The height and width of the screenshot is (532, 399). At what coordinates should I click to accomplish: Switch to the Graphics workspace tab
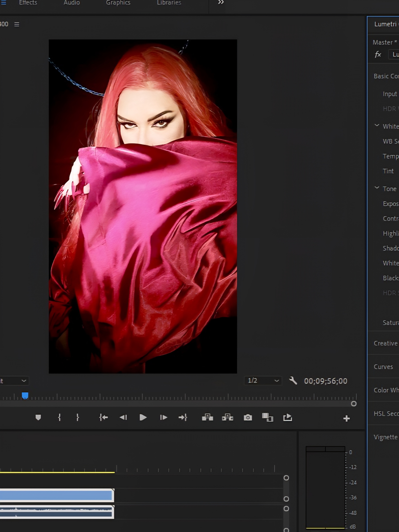coord(118,3)
